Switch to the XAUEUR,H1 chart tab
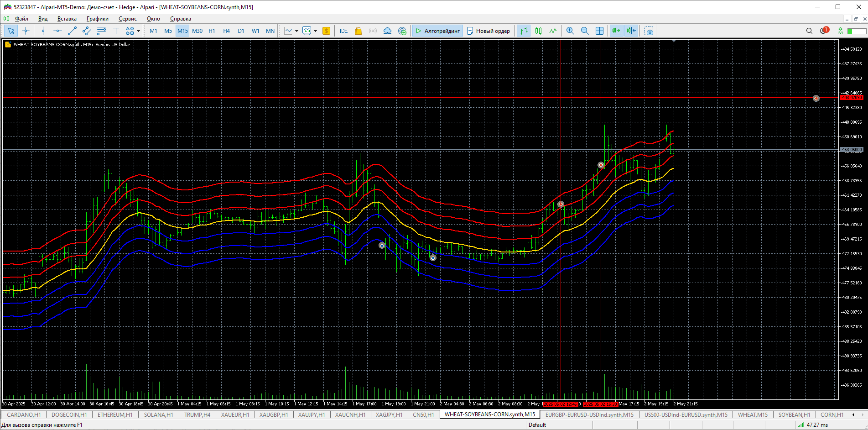This screenshot has height=430, width=868. click(x=235, y=415)
